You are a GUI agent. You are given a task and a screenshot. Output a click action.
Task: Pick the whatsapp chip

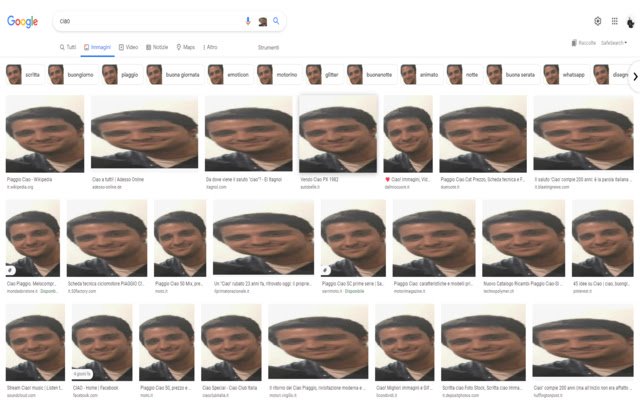pyautogui.click(x=565, y=75)
